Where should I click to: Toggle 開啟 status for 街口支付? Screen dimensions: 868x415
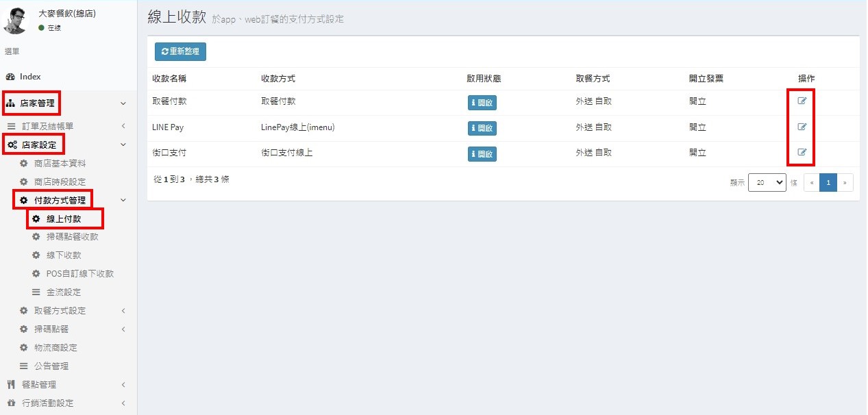click(x=482, y=154)
